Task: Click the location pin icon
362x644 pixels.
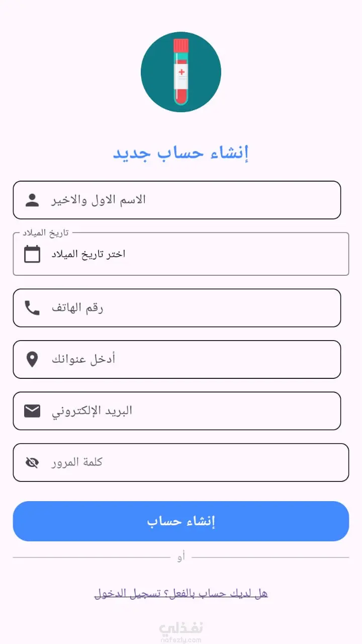Action: [32, 359]
